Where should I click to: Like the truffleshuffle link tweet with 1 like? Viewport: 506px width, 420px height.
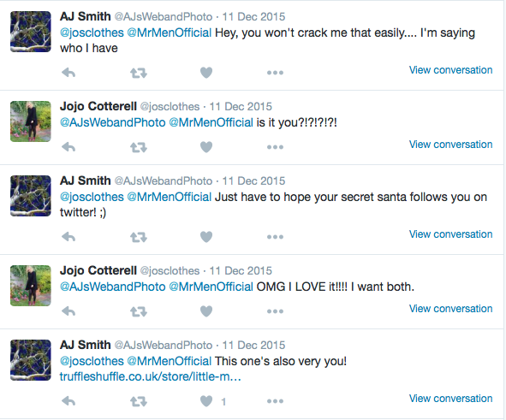pyautogui.click(x=206, y=401)
